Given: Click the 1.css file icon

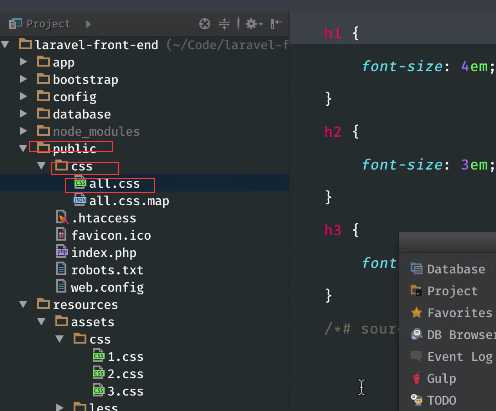Looking at the screenshot, I should click(x=99, y=356).
